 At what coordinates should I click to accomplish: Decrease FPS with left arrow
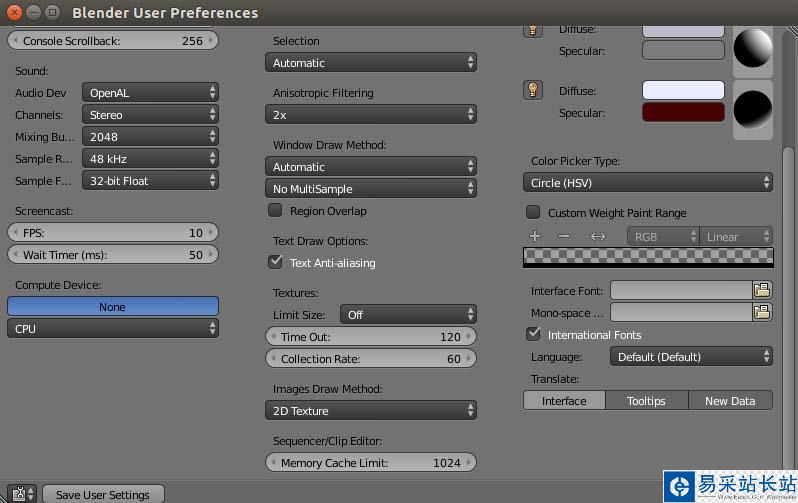coord(15,233)
